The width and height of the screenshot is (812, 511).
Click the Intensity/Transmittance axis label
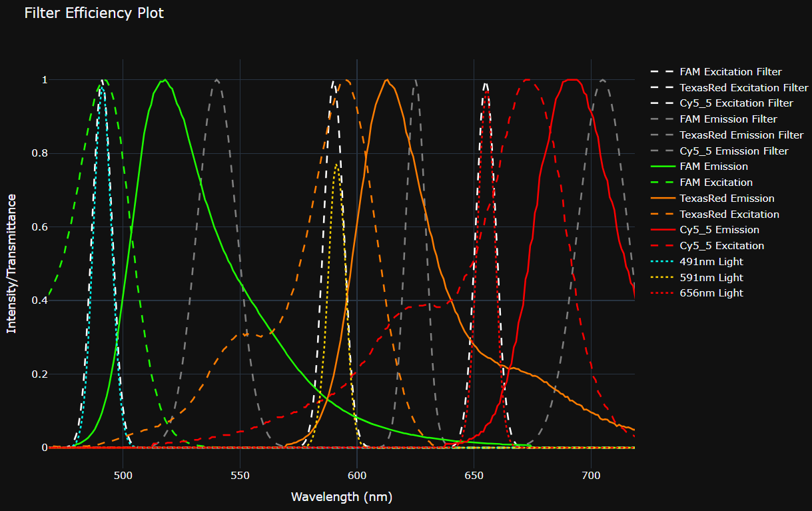pos(11,264)
